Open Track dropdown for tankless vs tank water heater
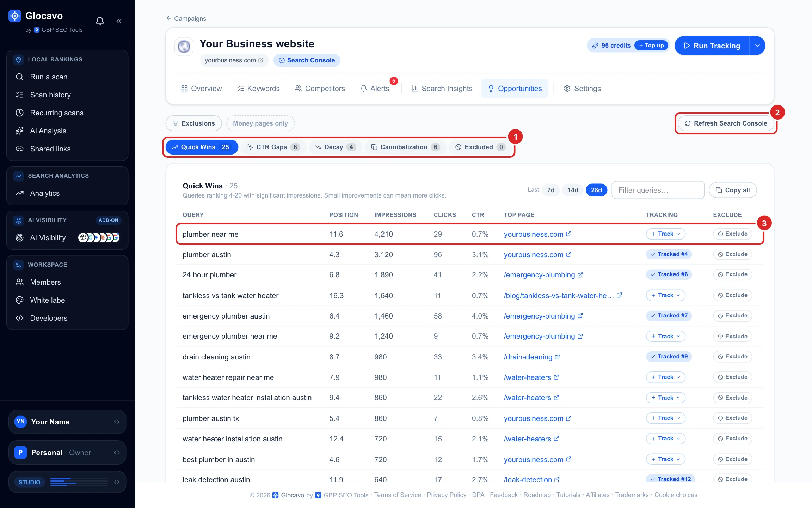 click(666, 295)
